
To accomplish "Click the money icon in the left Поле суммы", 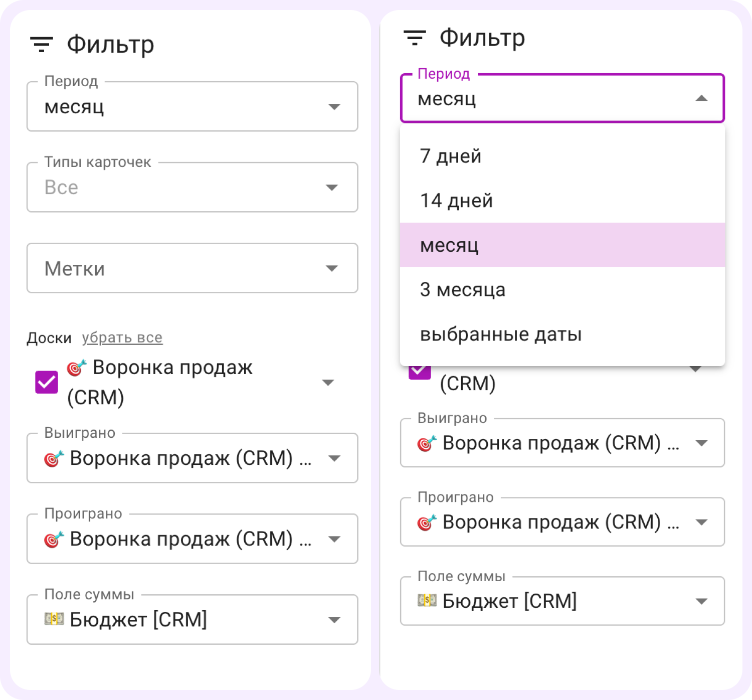I will click(x=54, y=619).
